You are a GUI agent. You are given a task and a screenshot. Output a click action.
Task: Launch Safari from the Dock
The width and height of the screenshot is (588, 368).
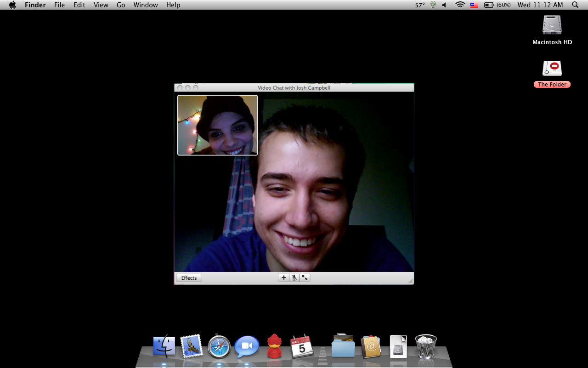point(219,346)
